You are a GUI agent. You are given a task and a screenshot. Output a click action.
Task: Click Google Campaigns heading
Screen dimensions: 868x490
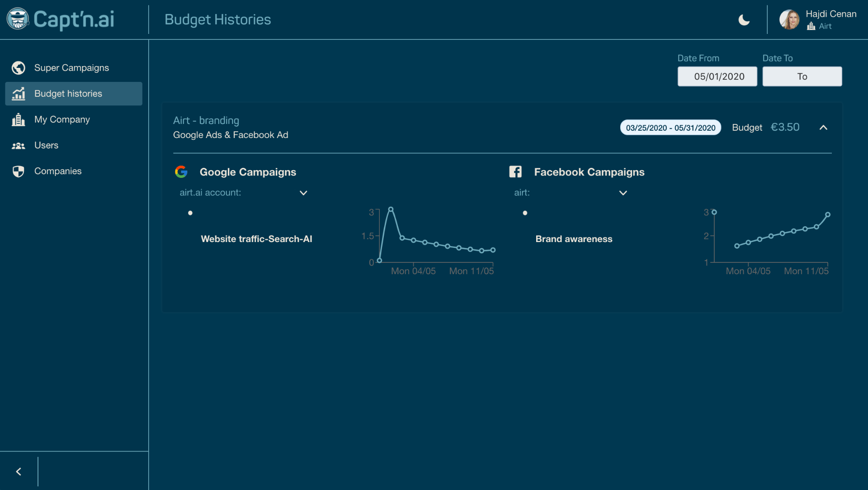click(x=248, y=172)
